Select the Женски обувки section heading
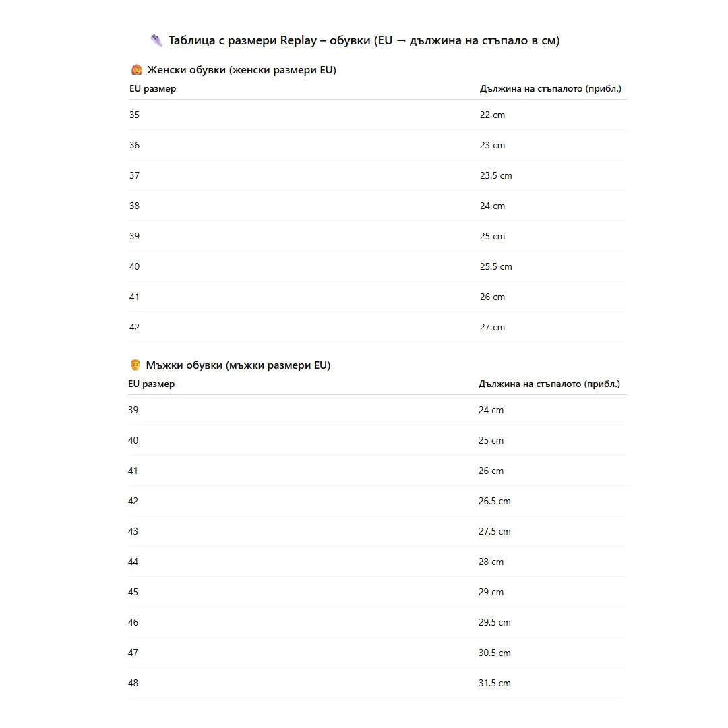728x728 pixels. 241,70
